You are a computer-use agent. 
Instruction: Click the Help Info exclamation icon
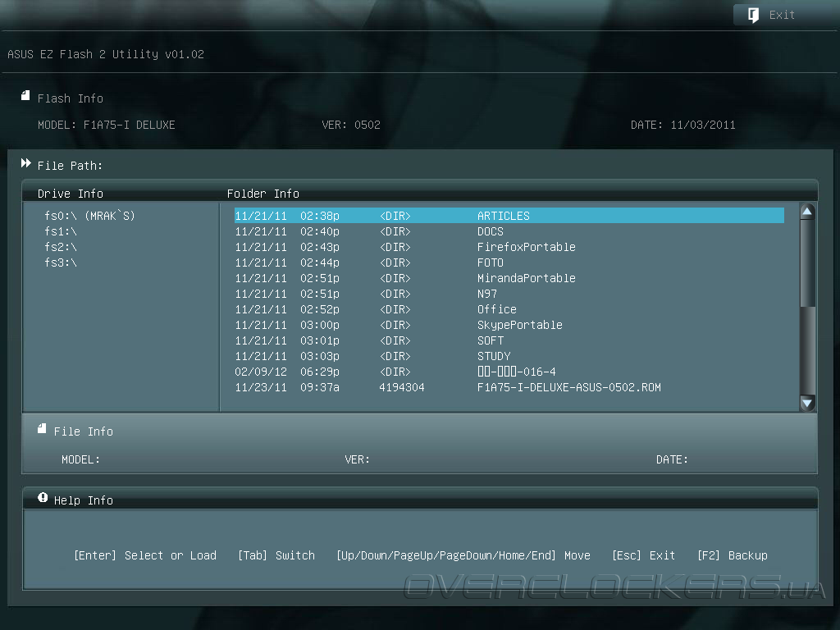pos(43,498)
